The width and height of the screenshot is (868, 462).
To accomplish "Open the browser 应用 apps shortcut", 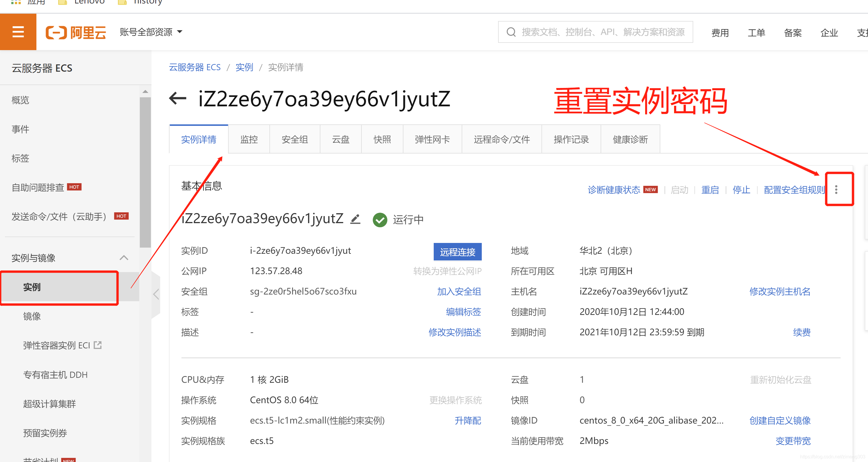I will [x=28, y=2].
